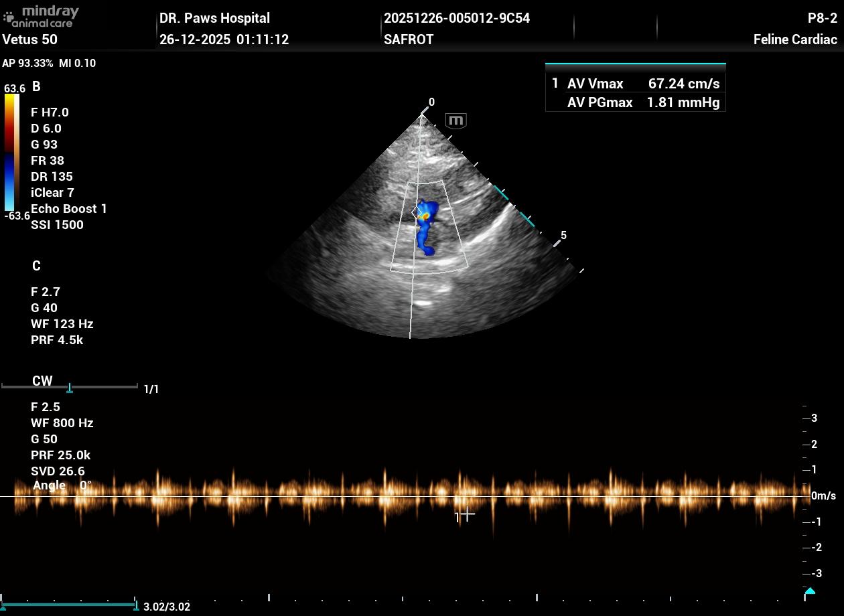Click the depth scale 5 marker
Image resolution: width=844 pixels, height=616 pixels.
[563, 236]
